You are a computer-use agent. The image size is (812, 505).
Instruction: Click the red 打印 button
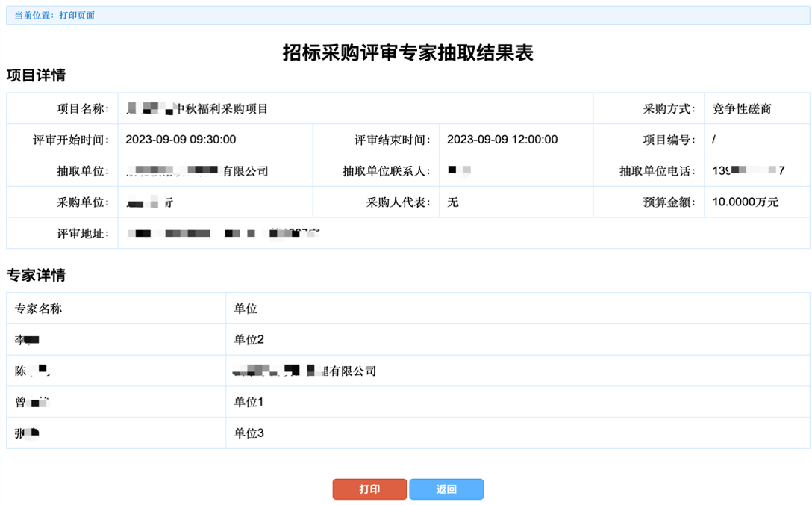(369, 489)
